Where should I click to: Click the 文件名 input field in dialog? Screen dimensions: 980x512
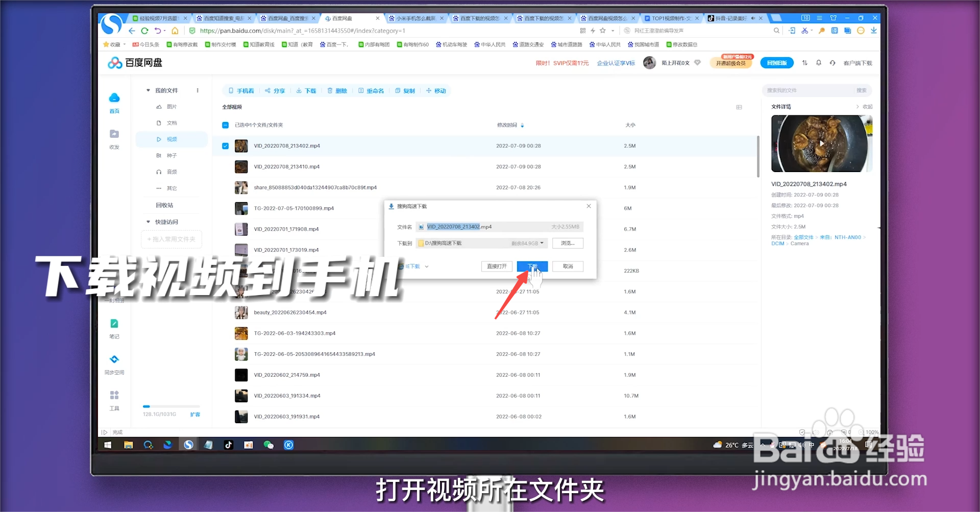coord(499,227)
